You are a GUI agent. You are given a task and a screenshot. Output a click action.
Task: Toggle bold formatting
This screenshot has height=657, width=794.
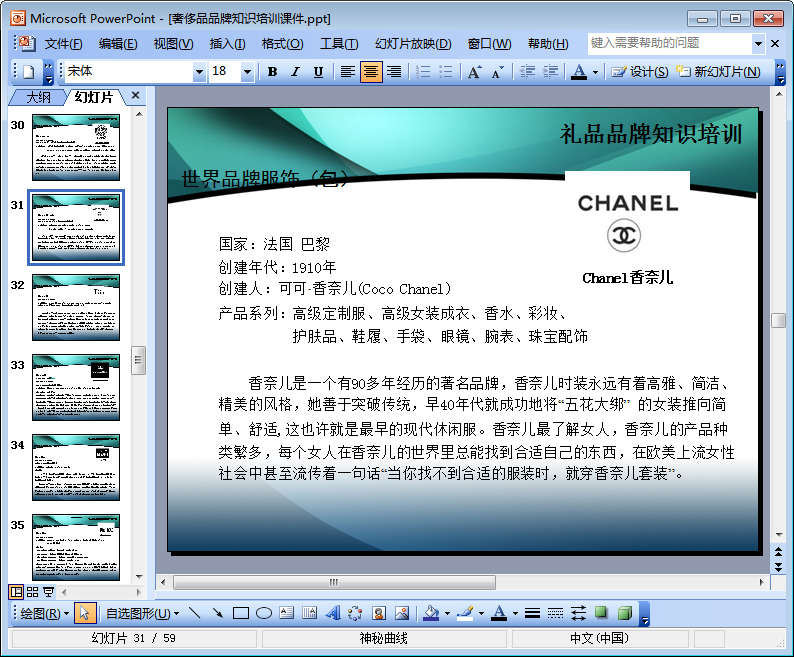click(x=272, y=72)
